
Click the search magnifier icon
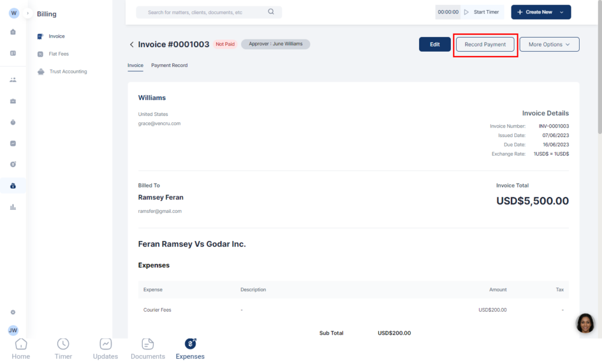click(x=271, y=12)
